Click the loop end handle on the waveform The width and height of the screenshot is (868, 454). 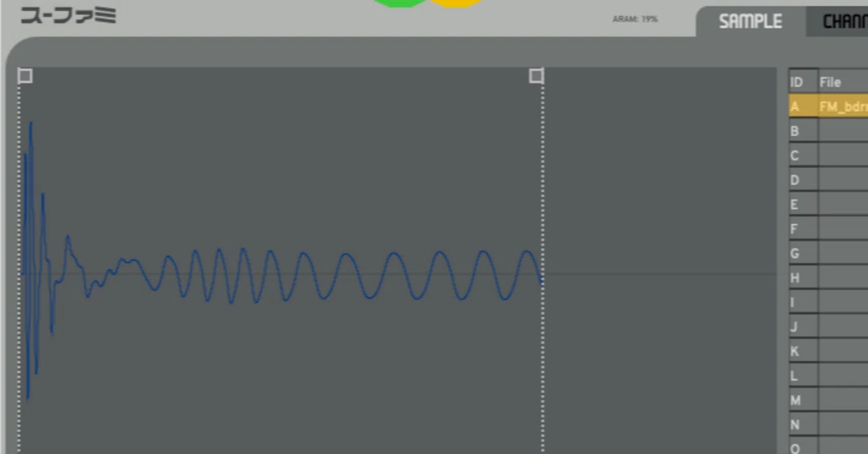pos(536,76)
